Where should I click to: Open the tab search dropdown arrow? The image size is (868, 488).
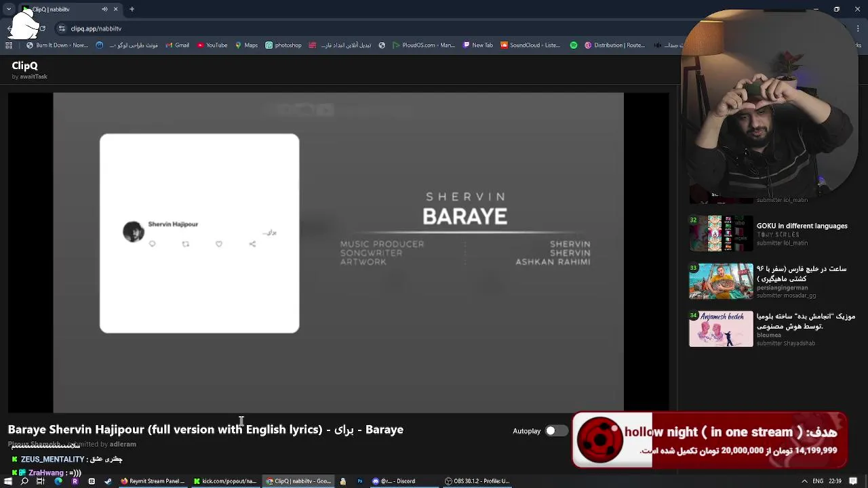pyautogui.click(x=8, y=9)
